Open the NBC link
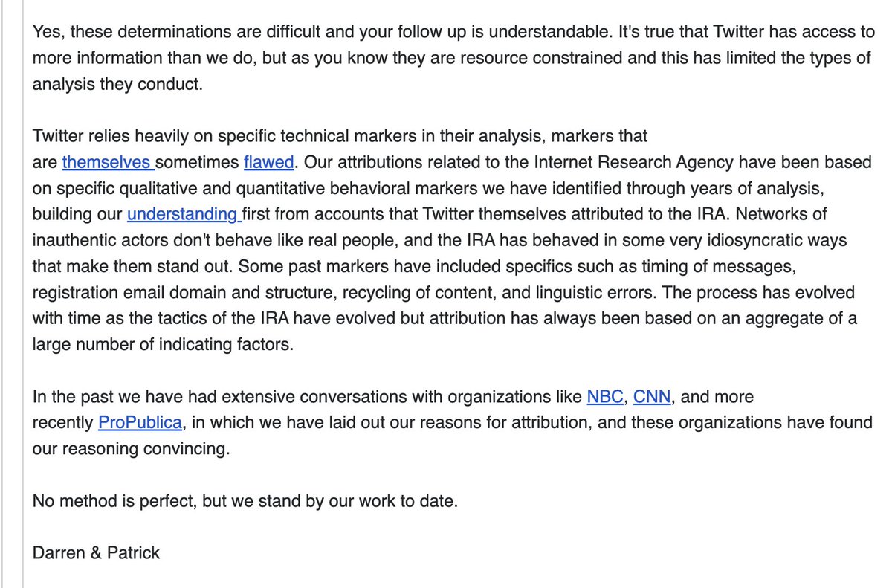Viewport: 892px width, 588px height. pyautogui.click(x=605, y=397)
